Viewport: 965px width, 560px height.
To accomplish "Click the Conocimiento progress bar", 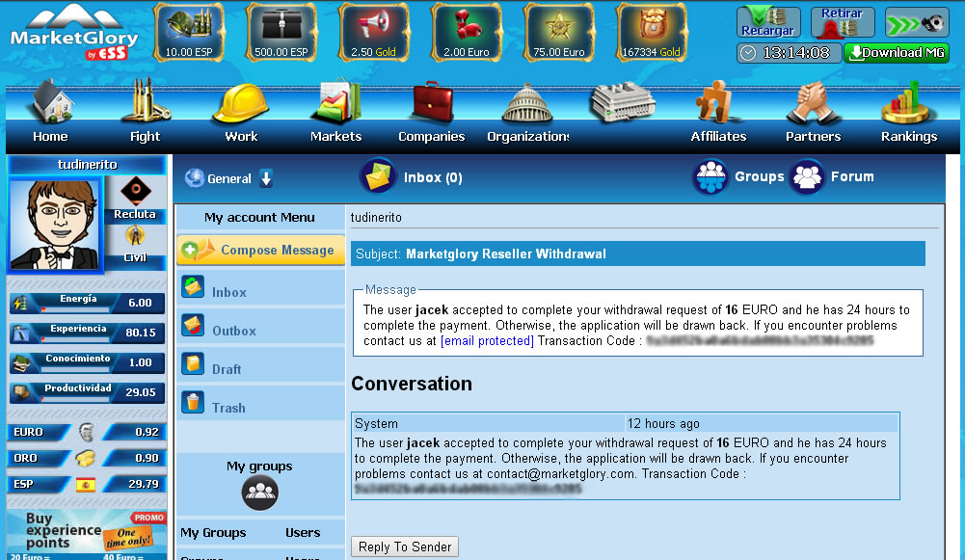I will 75,369.
